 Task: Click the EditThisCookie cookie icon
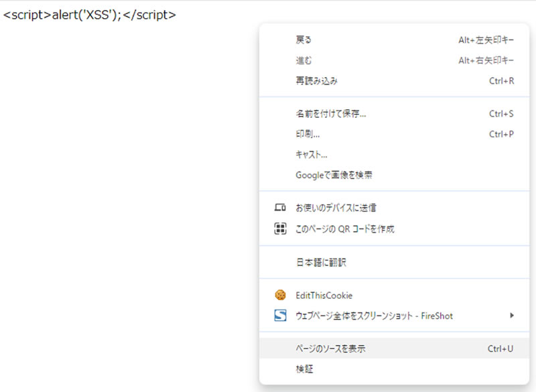[280, 295]
